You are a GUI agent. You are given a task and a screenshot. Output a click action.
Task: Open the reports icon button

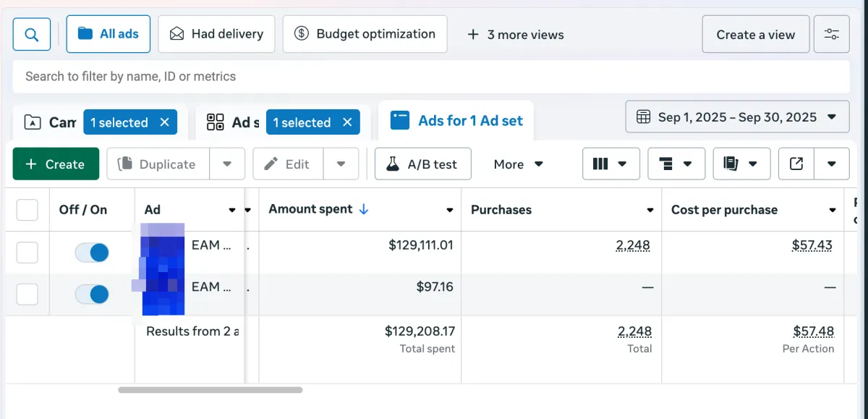click(741, 164)
